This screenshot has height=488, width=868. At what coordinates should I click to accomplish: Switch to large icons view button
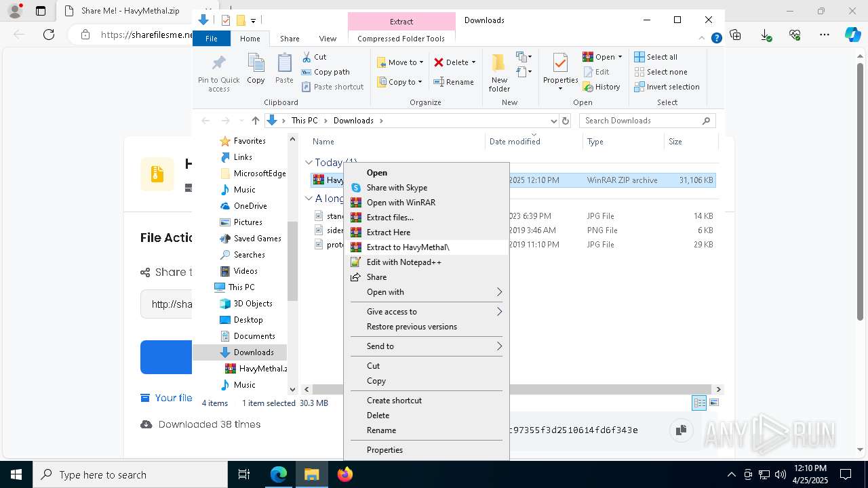[x=713, y=403]
